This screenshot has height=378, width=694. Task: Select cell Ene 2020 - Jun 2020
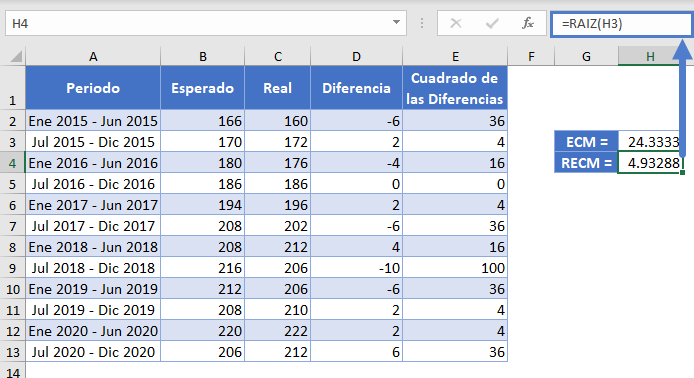93,331
